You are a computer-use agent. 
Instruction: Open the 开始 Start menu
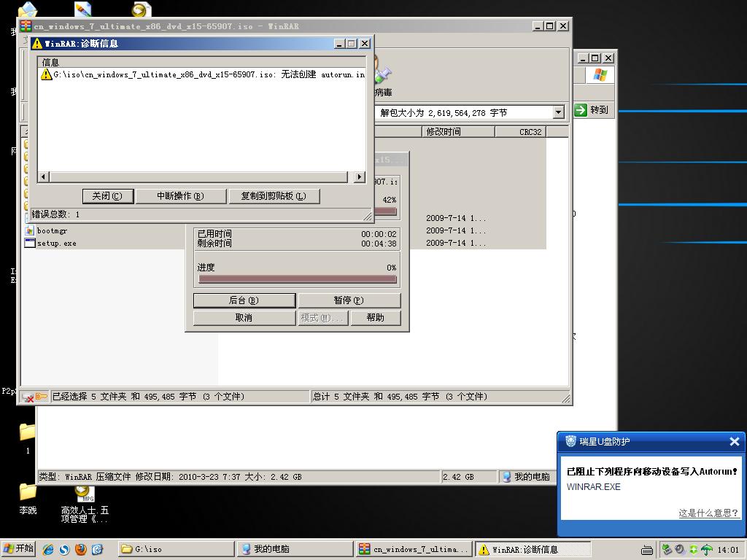coord(19,549)
